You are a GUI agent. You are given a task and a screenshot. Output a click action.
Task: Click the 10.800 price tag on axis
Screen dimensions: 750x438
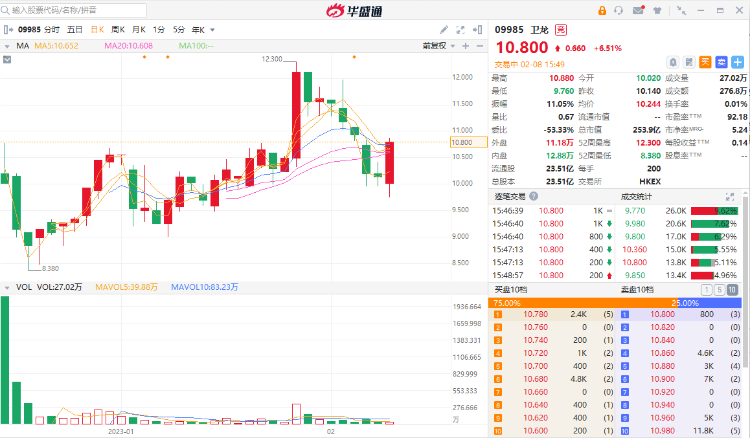pos(469,142)
